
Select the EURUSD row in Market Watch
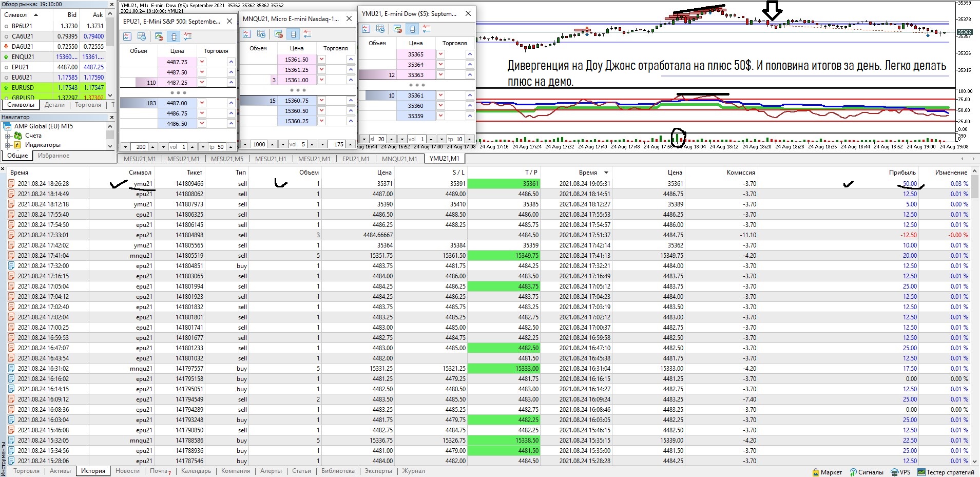click(x=53, y=87)
